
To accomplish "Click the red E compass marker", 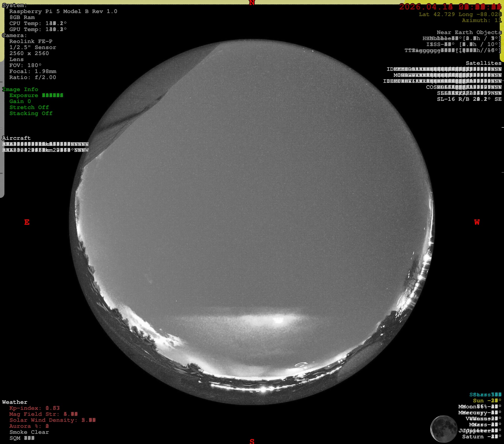I will click(x=27, y=222).
